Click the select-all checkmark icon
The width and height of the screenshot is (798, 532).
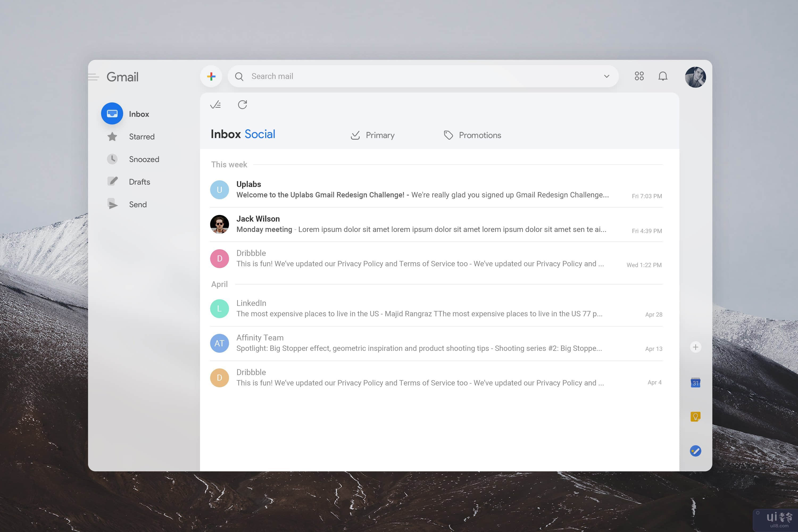215,105
